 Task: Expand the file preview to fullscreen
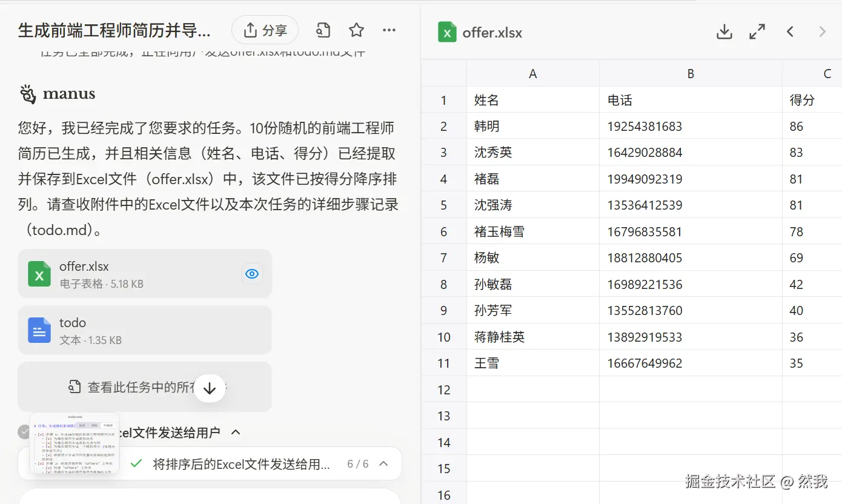[x=757, y=32]
